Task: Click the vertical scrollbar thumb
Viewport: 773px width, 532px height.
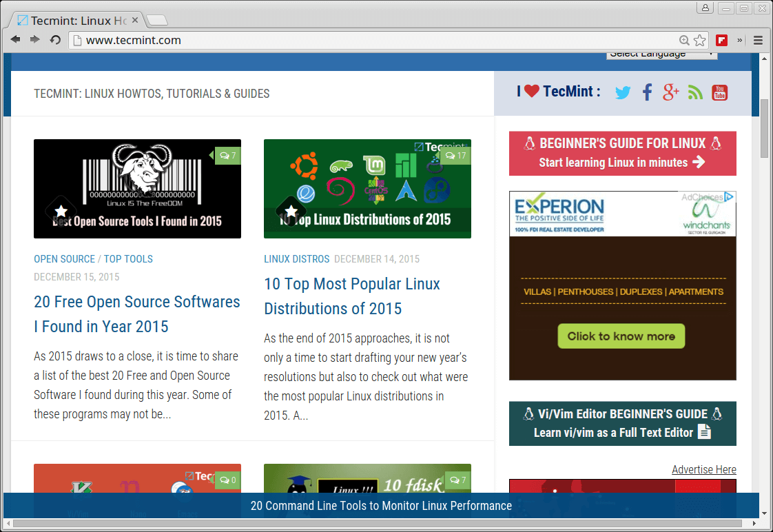Action: [765, 128]
